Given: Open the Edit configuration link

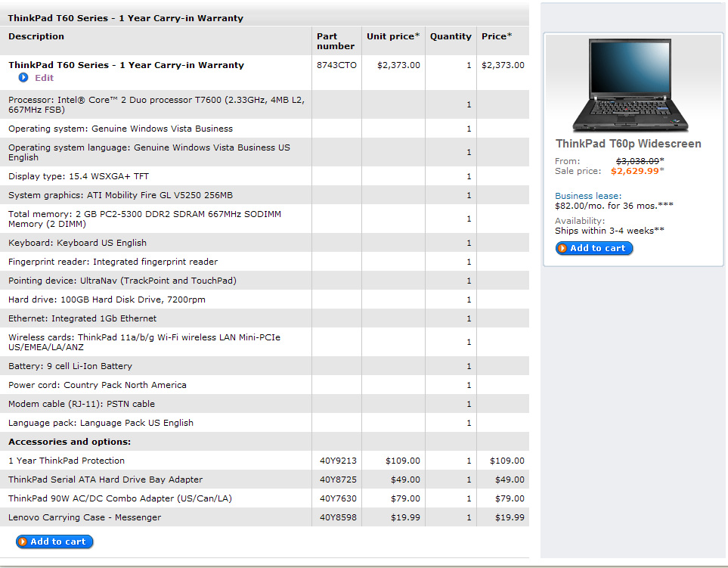Looking at the screenshot, I should (44, 78).
